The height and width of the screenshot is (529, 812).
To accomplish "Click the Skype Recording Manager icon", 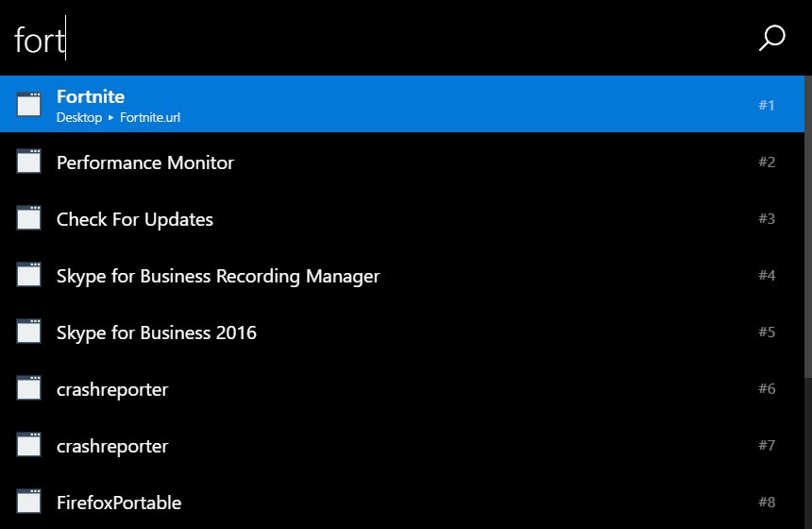I will (x=28, y=275).
